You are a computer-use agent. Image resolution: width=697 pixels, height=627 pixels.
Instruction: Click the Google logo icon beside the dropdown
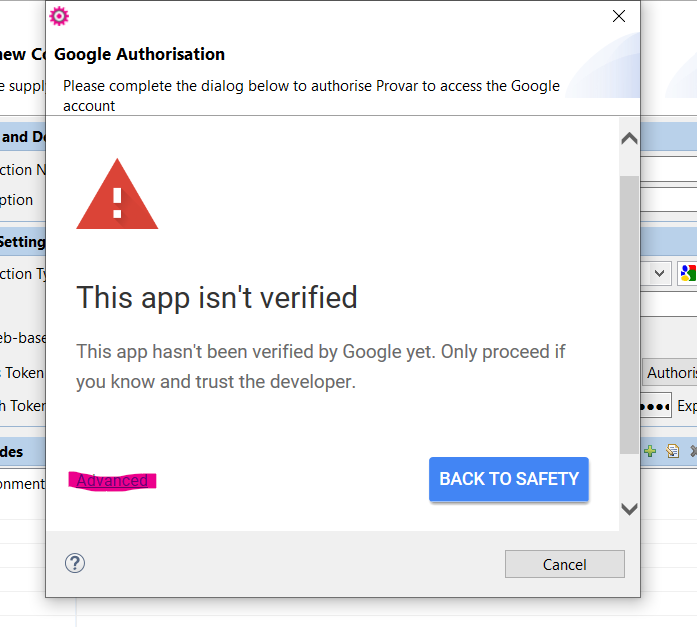tap(687, 273)
